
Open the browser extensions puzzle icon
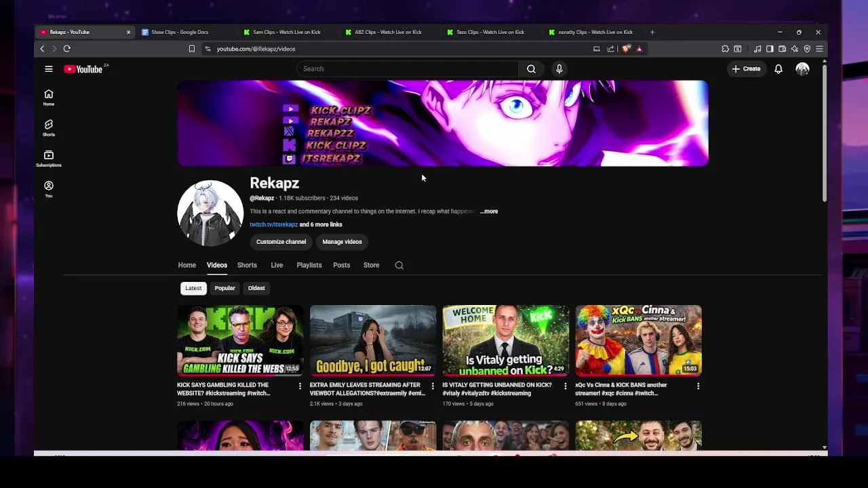tap(726, 49)
